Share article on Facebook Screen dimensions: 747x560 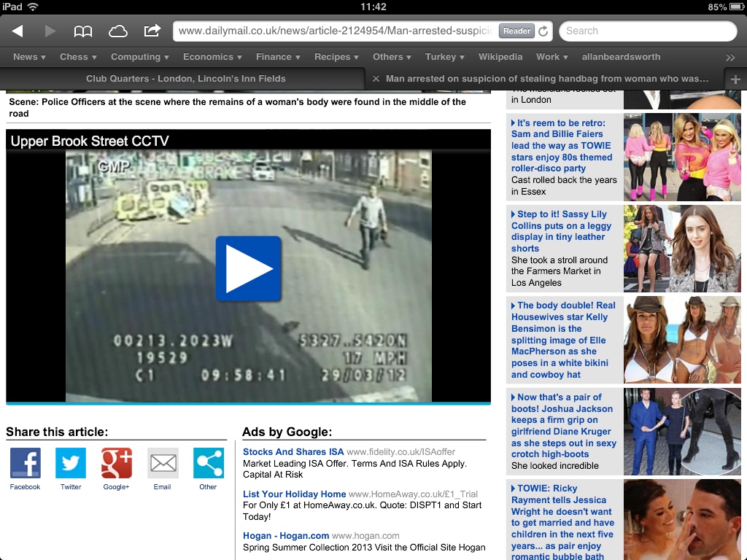tap(25, 463)
